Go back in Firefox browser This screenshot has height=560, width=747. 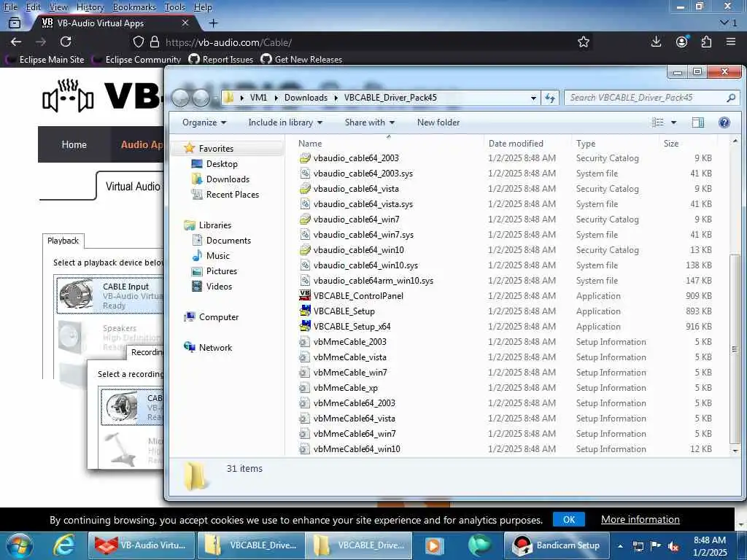pyautogui.click(x=16, y=42)
